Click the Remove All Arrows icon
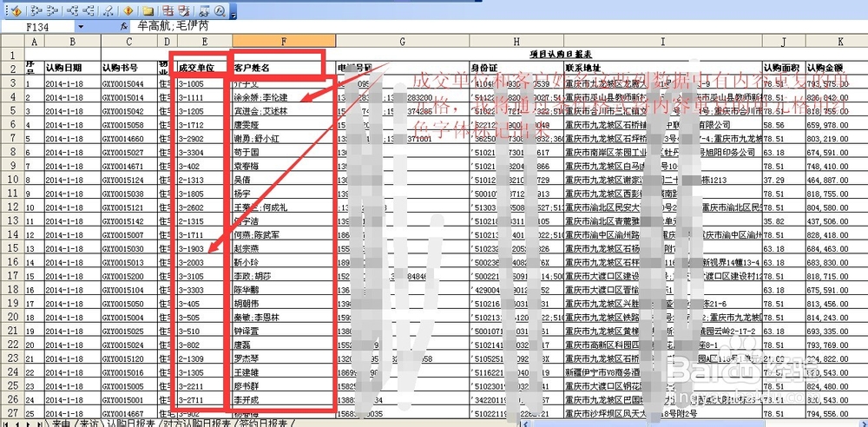This screenshot has height=427, width=868. [x=108, y=11]
